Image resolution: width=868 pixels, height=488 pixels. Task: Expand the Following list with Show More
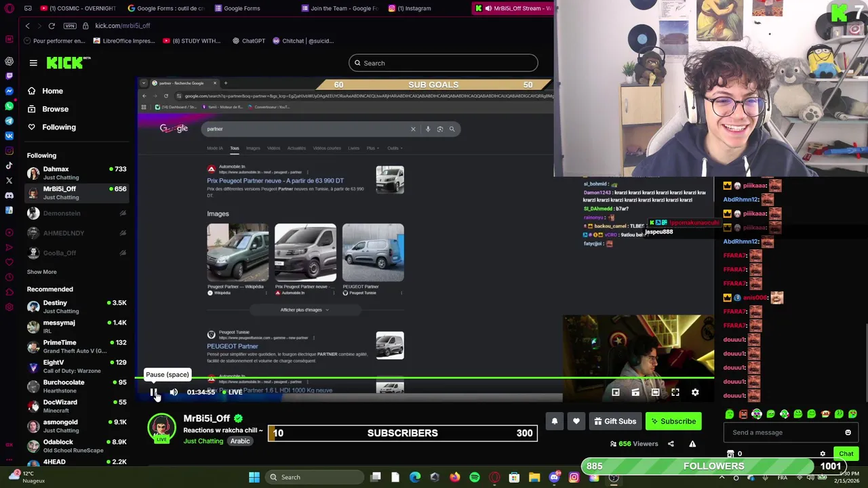(41, 272)
